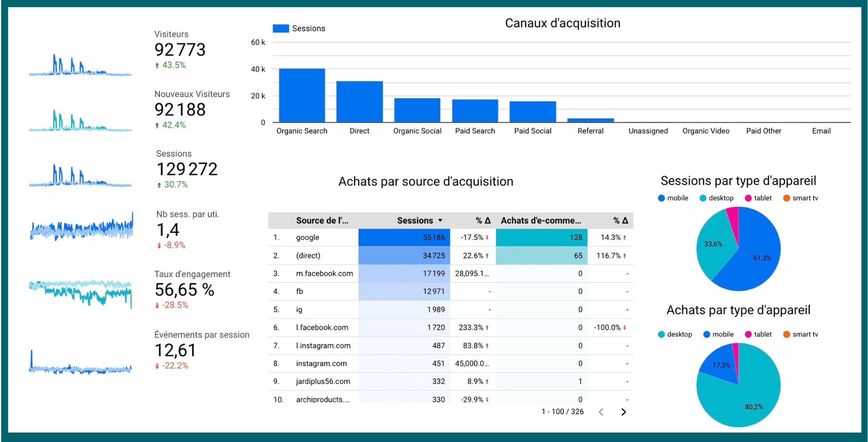Select the Paid Search bar

coord(475,111)
